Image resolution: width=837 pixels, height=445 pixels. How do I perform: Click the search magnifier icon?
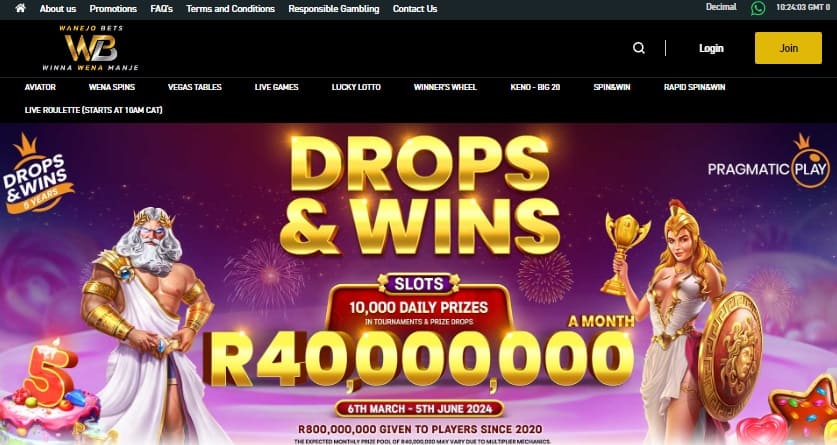[638, 48]
